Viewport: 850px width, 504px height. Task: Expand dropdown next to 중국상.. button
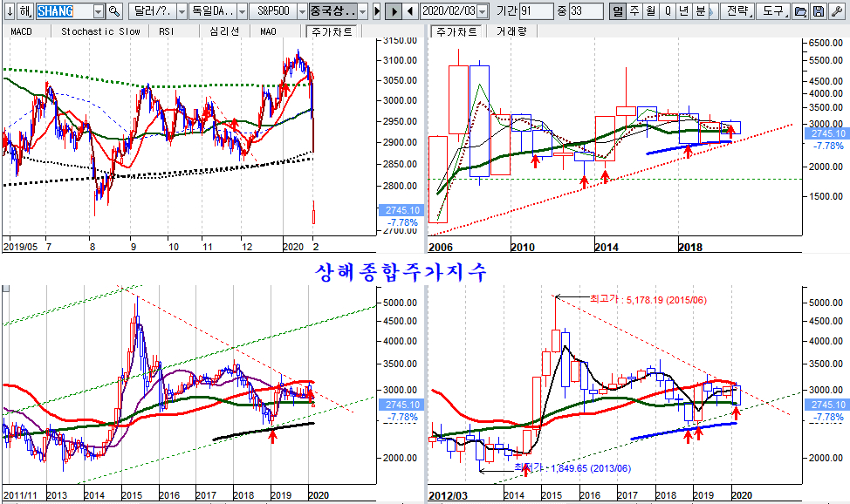click(363, 10)
